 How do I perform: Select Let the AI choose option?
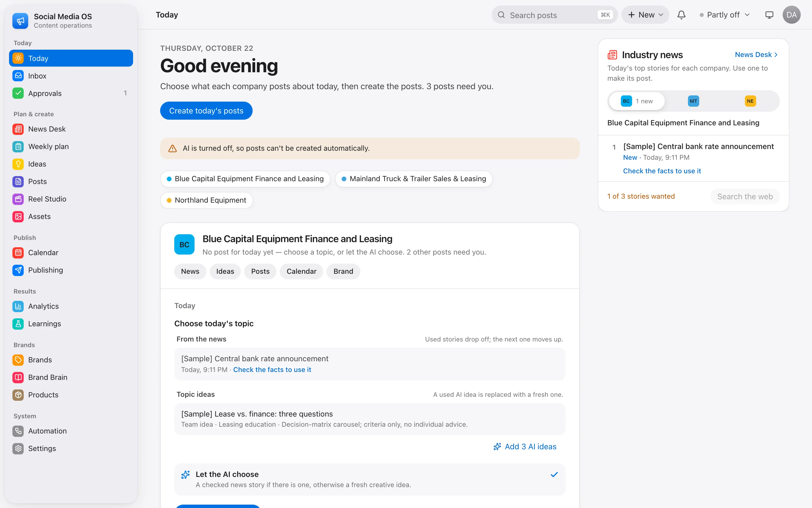coord(370,479)
